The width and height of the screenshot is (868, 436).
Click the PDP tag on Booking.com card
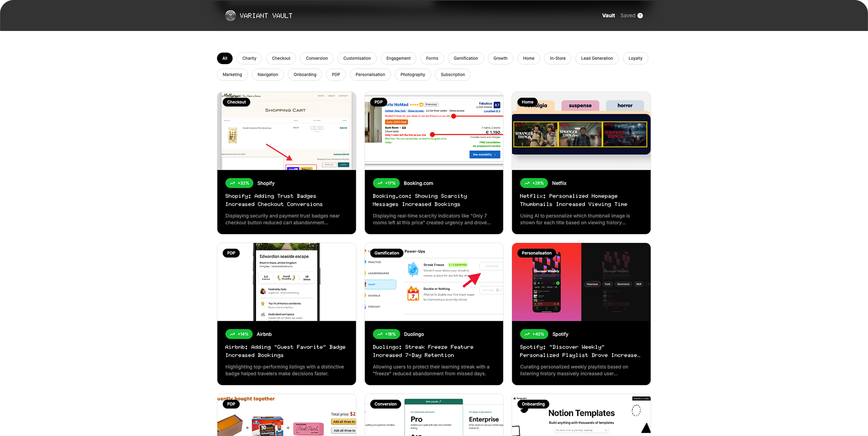[x=378, y=102]
